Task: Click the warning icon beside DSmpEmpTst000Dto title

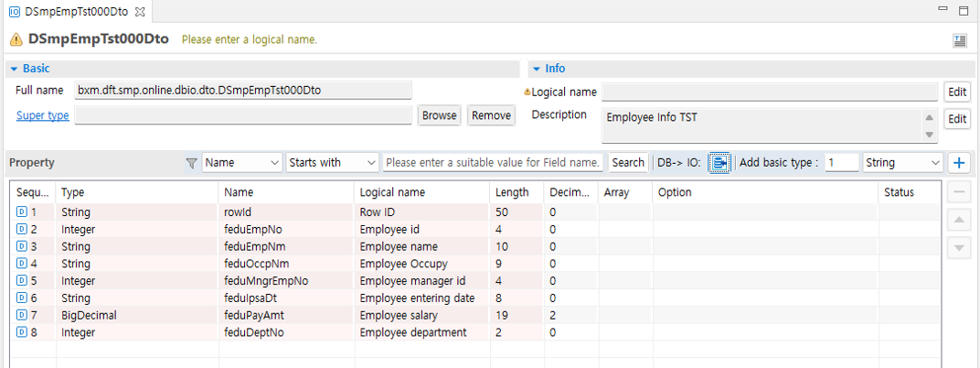Action: tap(16, 40)
